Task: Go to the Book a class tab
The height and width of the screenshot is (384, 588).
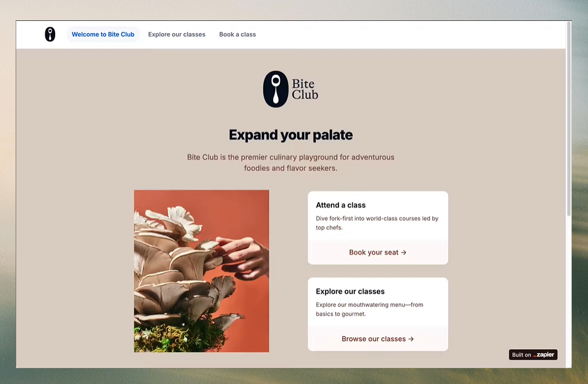Action: pos(237,34)
